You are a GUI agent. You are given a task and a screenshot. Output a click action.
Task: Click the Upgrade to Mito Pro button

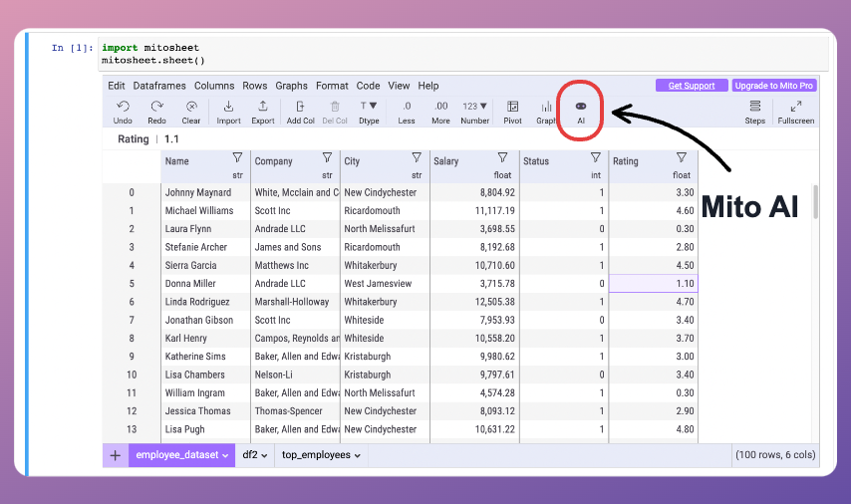(773, 86)
